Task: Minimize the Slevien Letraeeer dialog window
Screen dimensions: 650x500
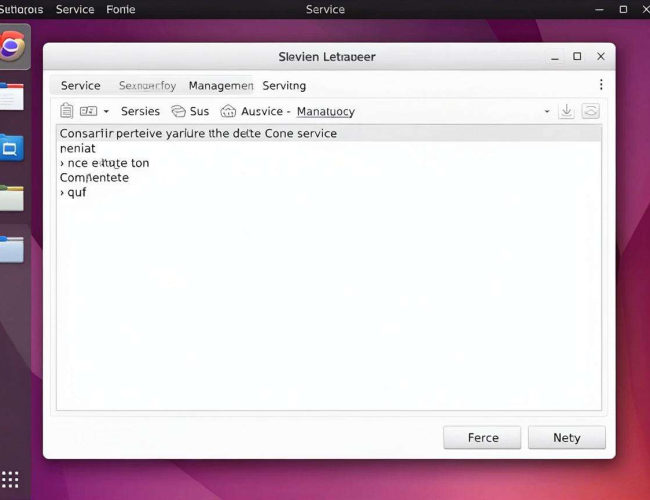Action: 555,57
